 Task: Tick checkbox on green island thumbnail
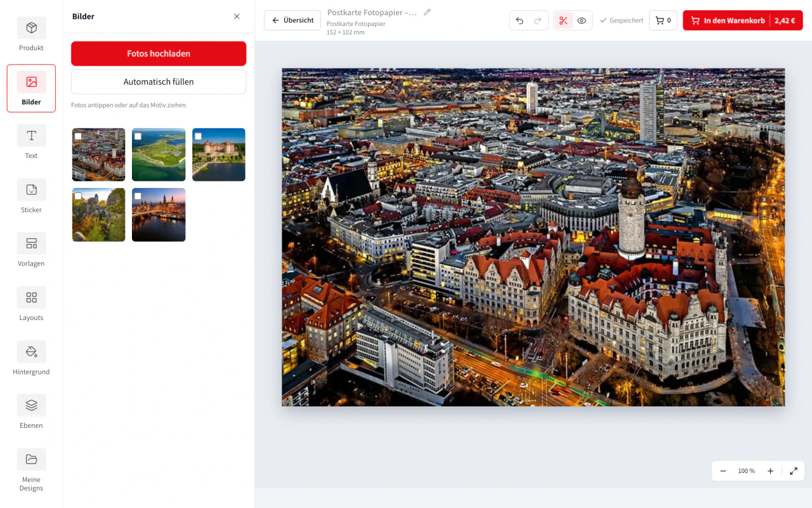[138, 137]
